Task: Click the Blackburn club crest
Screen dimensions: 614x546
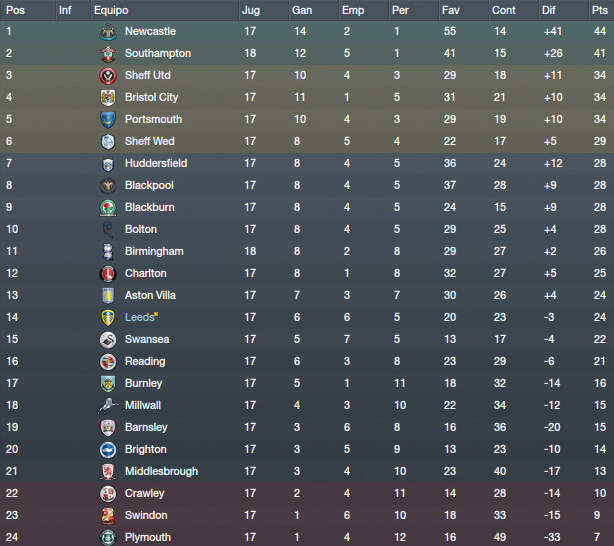Action: (108, 208)
